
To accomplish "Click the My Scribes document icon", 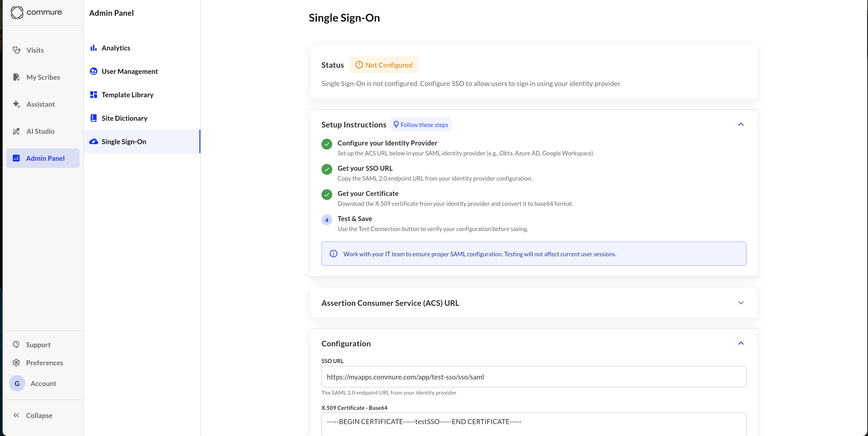I will pos(17,77).
